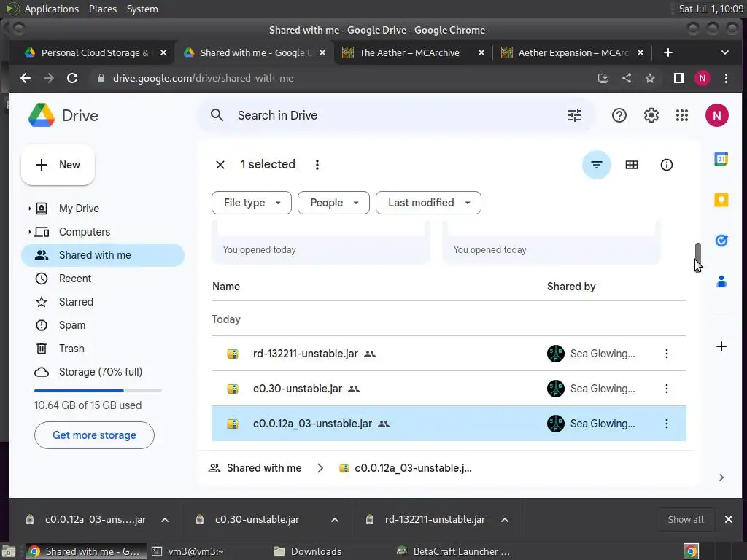Open more actions for c0.30-unstable.jar row
This screenshot has height=560, width=747.
pyautogui.click(x=666, y=389)
